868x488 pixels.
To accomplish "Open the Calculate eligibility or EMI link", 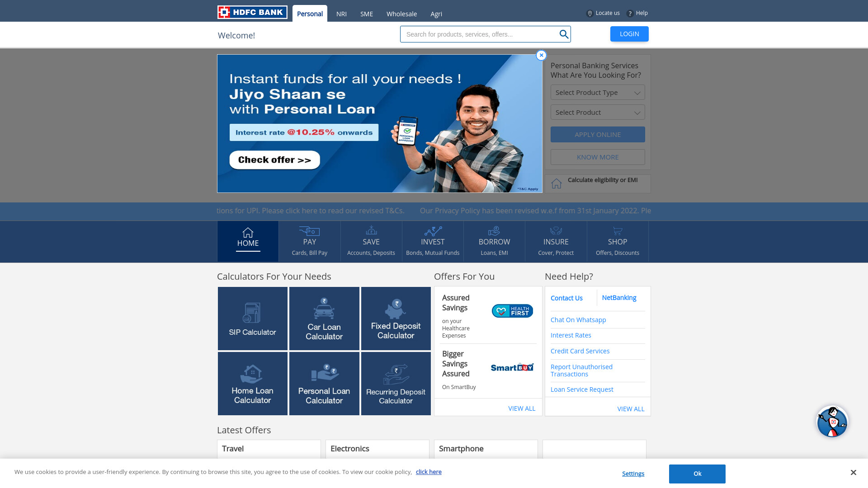I will (x=603, y=180).
